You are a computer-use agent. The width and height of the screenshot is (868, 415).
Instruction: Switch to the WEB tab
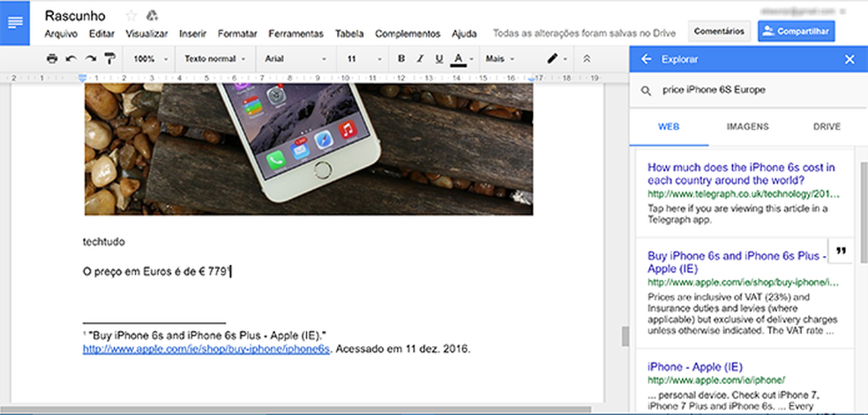pyautogui.click(x=669, y=127)
